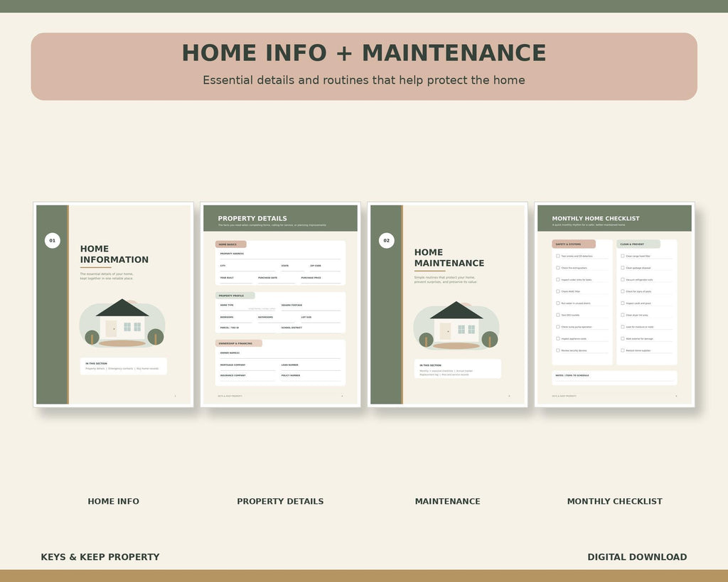The image size is (728, 582).
Task: Click the 'In This Section' box on Home Information
Action: pyautogui.click(x=124, y=366)
